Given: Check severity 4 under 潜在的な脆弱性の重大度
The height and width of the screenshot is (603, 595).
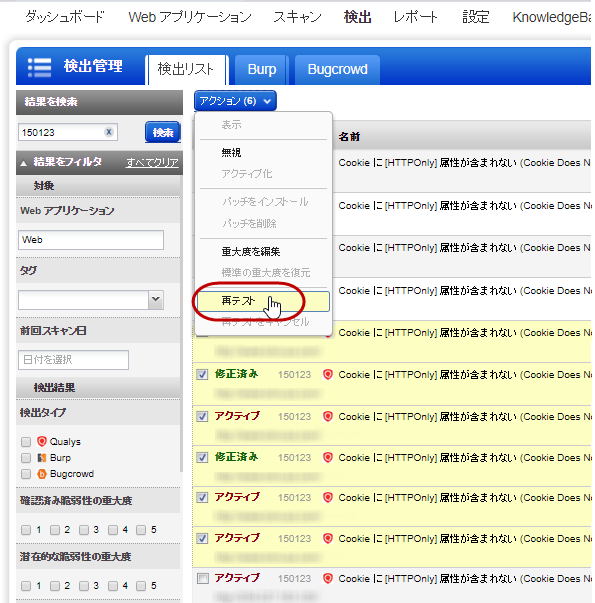Looking at the screenshot, I should [x=112, y=586].
